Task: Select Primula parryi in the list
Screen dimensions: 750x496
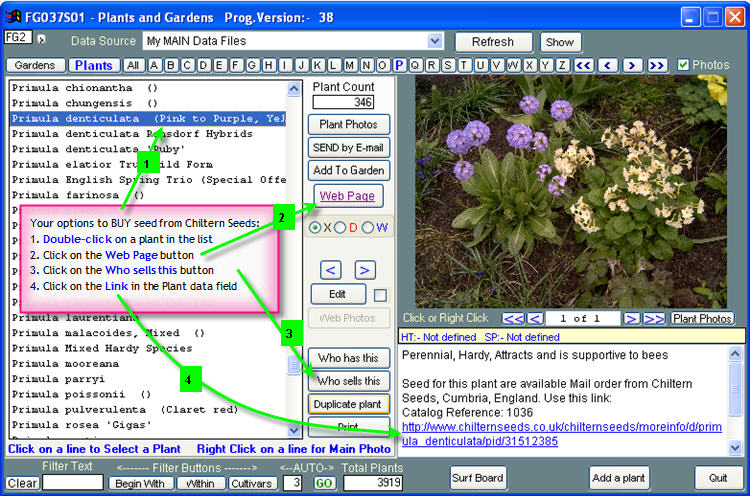Action: [148, 379]
